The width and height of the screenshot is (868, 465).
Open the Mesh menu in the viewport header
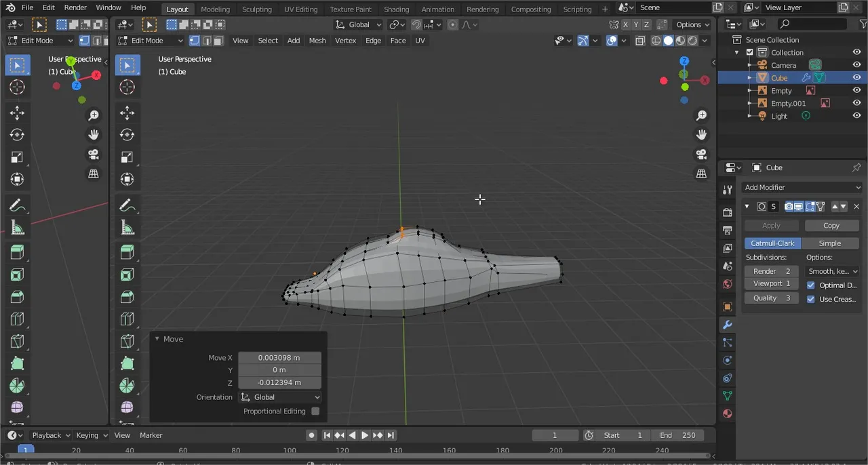[x=317, y=41]
